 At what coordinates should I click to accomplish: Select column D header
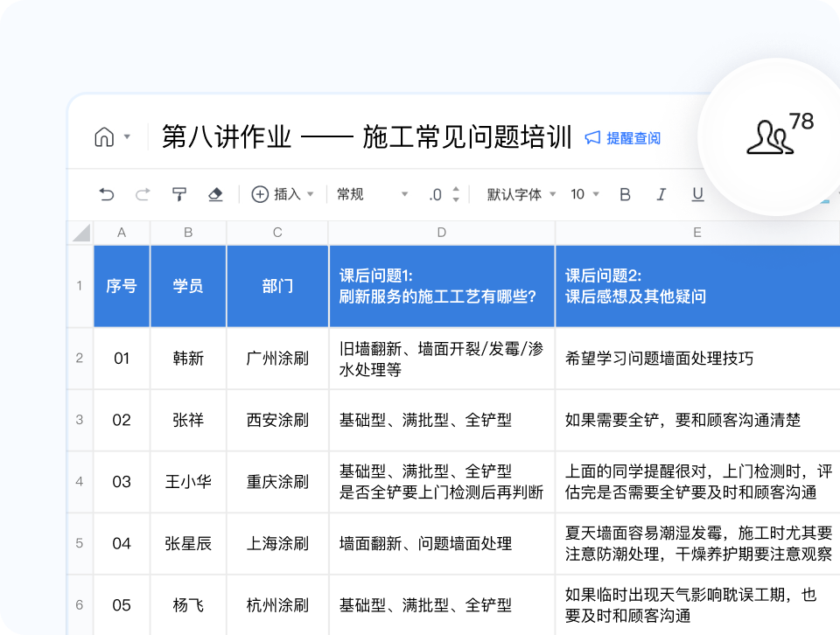click(441, 233)
